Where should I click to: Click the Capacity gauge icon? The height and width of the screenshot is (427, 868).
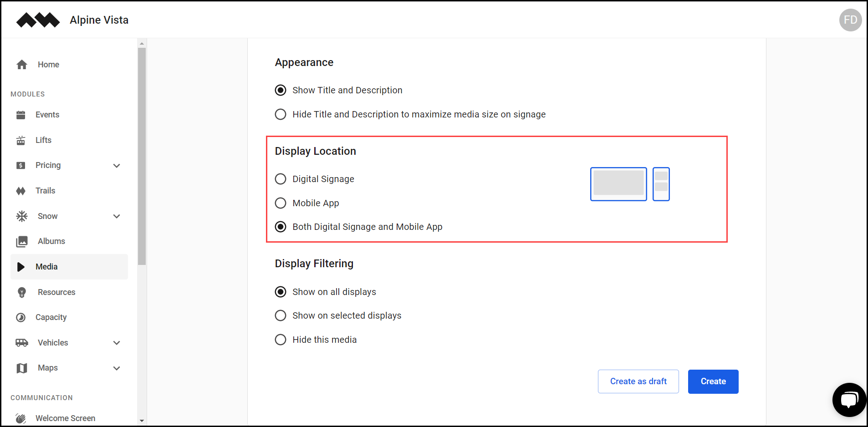21,317
